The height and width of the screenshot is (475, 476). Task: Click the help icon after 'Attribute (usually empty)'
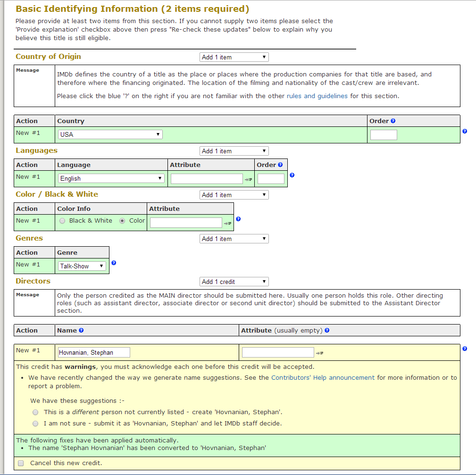[x=327, y=331]
